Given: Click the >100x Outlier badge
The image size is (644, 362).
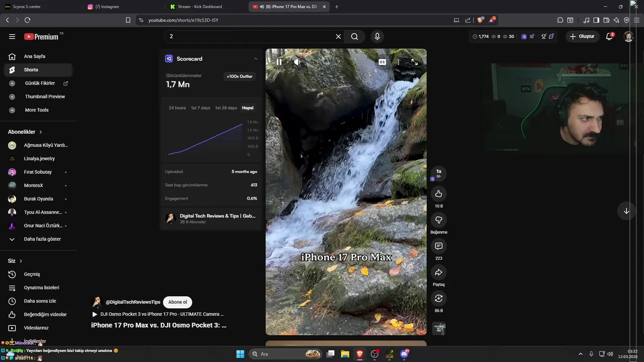Looking at the screenshot, I should pyautogui.click(x=239, y=76).
